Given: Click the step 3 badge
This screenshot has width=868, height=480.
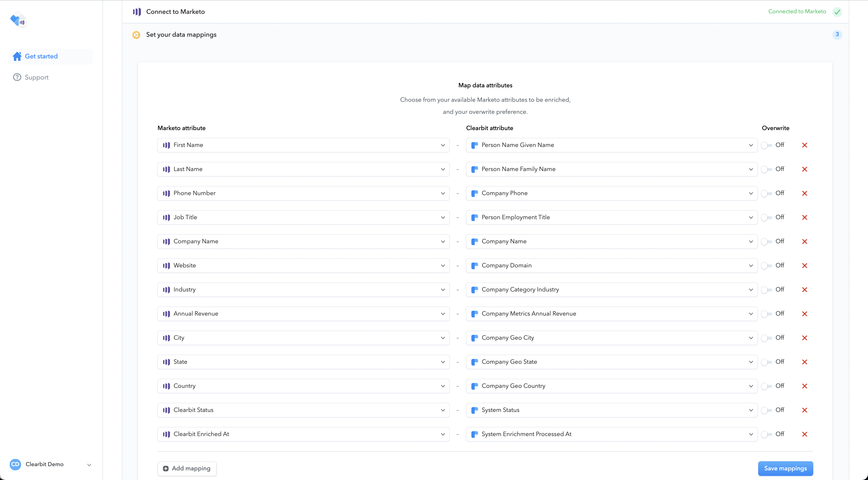Looking at the screenshot, I should (837, 34).
